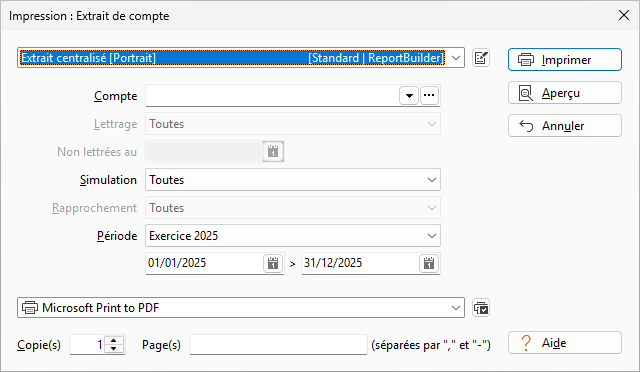Click into the Compte text field
This screenshot has width=640, height=372.
coord(272,96)
